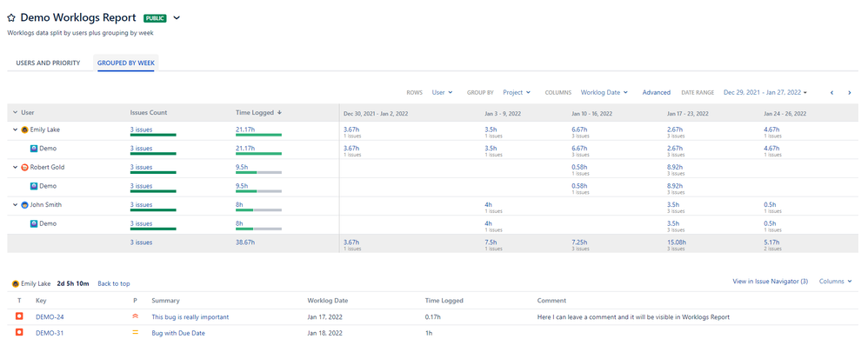This screenshot has height=339, width=868.
Task: Click the highest priority icon for DEMO-24
Action: tap(135, 316)
